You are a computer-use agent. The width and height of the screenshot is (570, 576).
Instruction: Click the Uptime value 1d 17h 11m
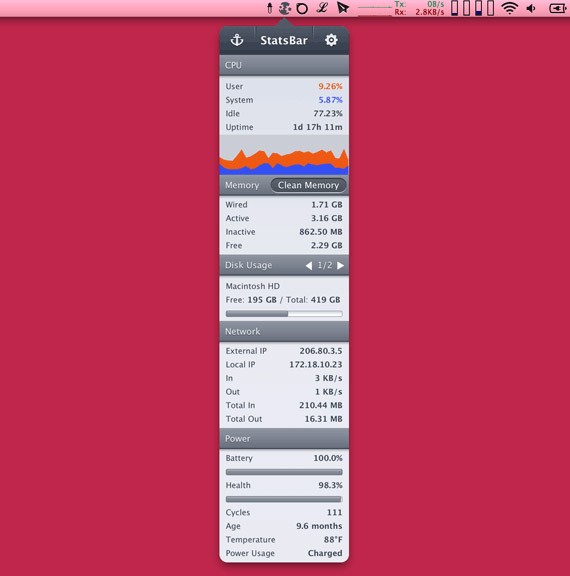[x=318, y=127]
